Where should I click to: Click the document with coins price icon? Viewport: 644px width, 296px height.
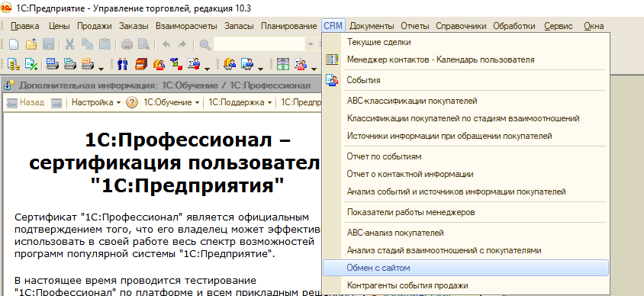tap(14, 63)
